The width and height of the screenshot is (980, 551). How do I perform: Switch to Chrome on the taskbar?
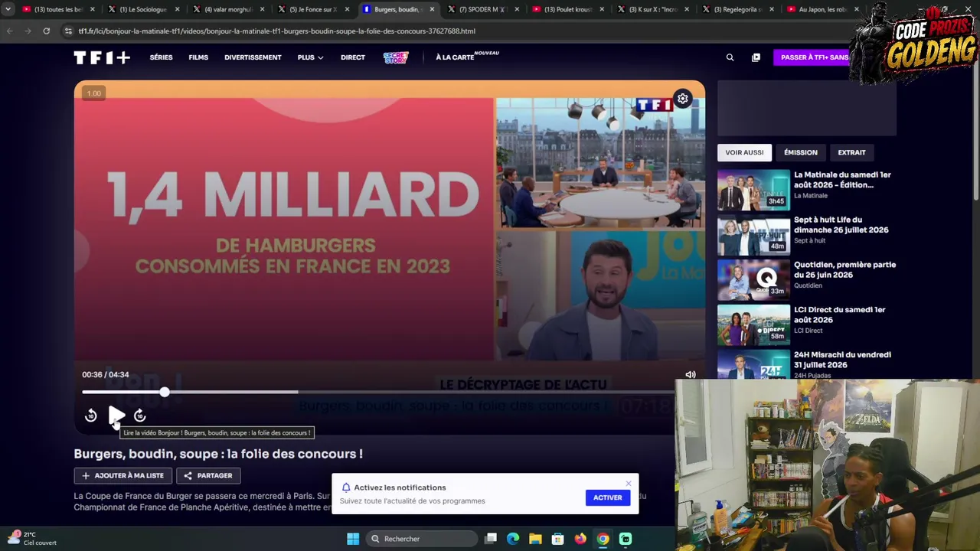603,539
